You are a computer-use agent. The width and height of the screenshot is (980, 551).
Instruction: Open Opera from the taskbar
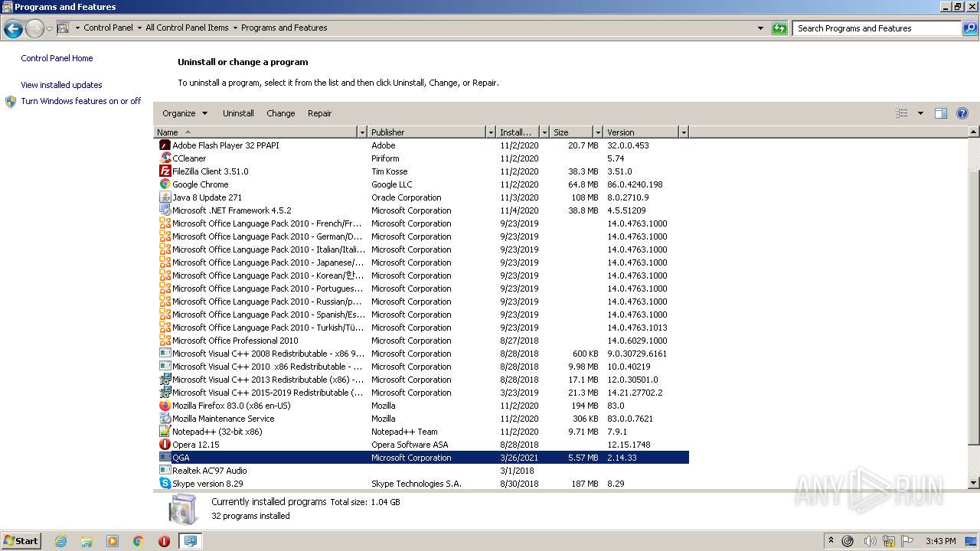click(164, 541)
